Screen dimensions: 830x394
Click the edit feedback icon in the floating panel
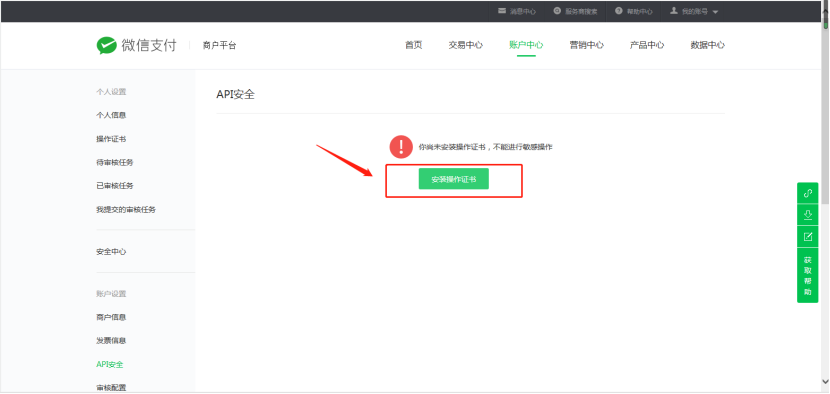coord(808,236)
